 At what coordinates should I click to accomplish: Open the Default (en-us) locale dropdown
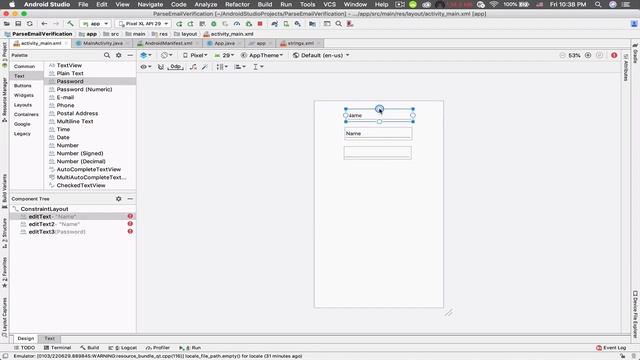321,55
